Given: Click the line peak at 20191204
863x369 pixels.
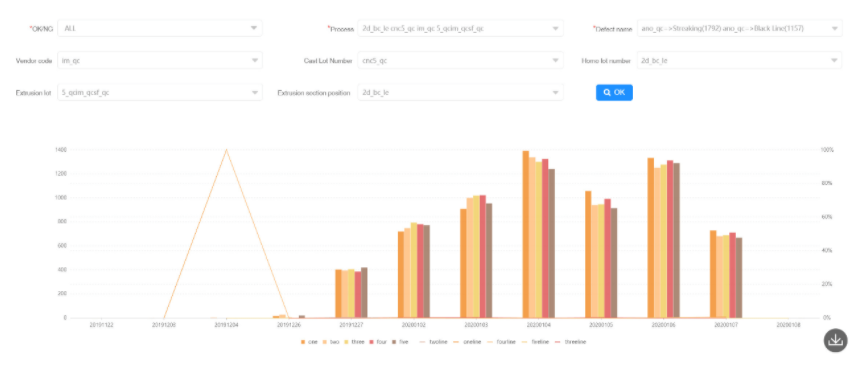Looking at the screenshot, I should pos(226,149).
